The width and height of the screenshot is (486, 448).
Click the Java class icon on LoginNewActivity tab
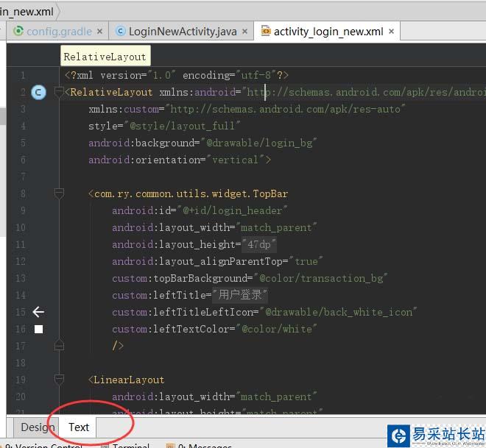(120, 31)
